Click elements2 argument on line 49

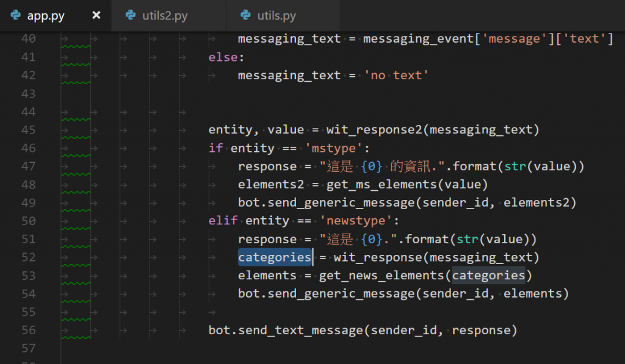coord(536,202)
